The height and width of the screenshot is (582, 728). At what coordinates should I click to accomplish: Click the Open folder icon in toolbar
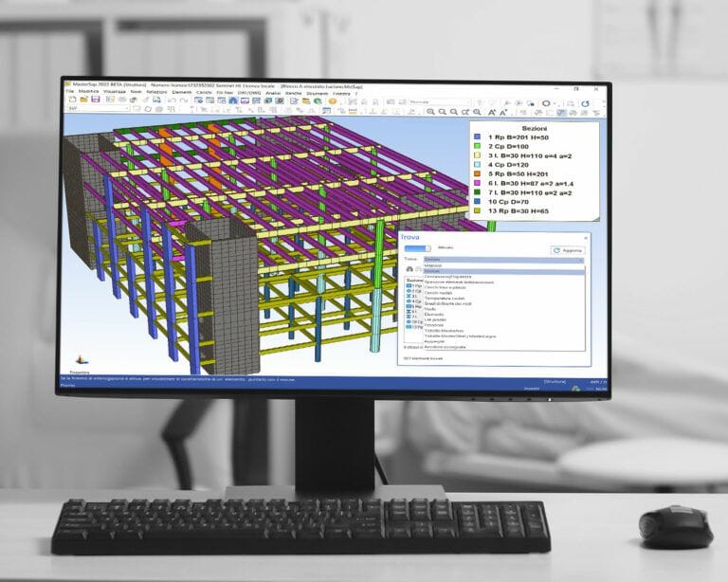(83, 100)
